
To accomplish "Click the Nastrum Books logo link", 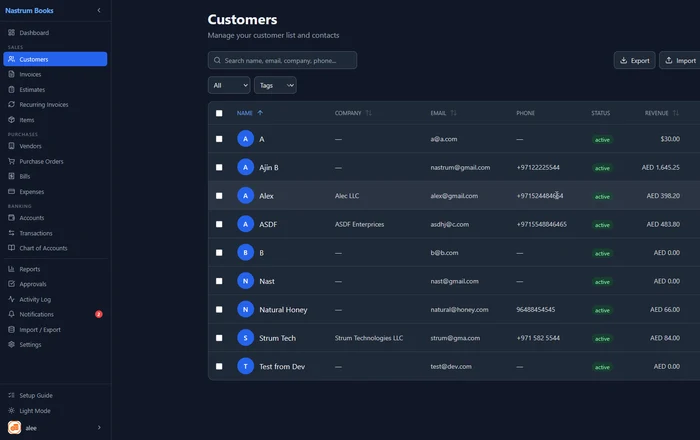I will (x=29, y=10).
